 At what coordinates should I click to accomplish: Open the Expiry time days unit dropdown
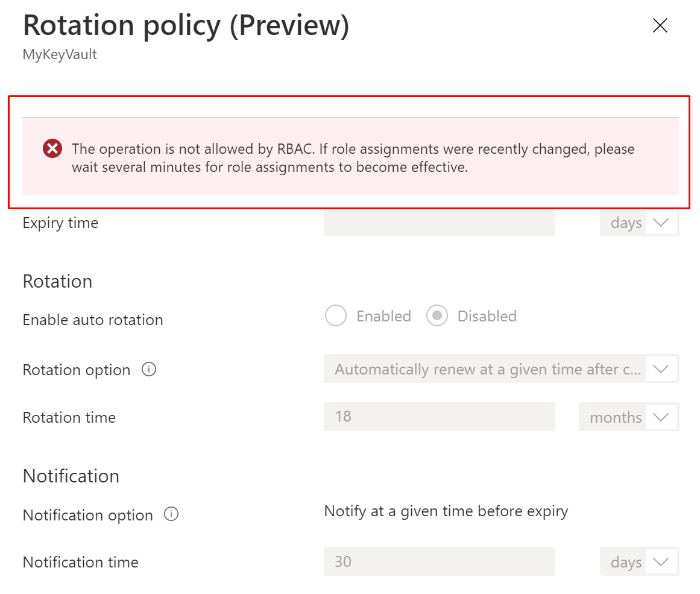(x=639, y=223)
